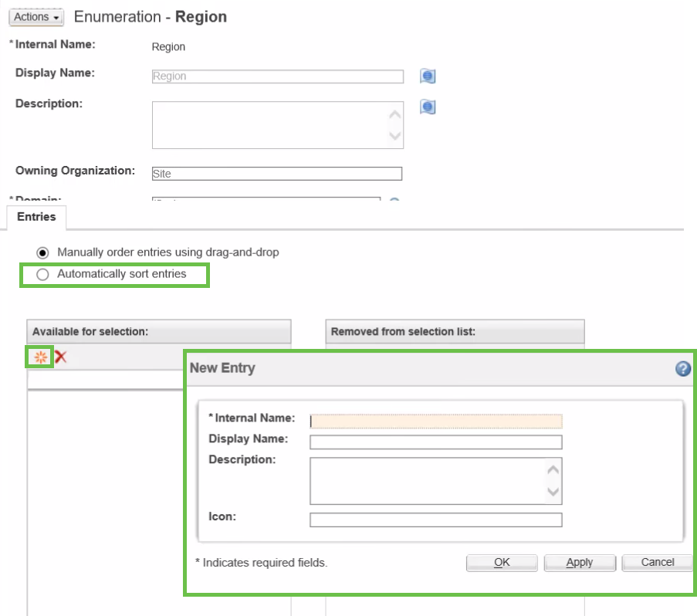Image resolution: width=697 pixels, height=616 pixels.
Task: Click the New Entry Display Name field
Action: tap(435, 442)
